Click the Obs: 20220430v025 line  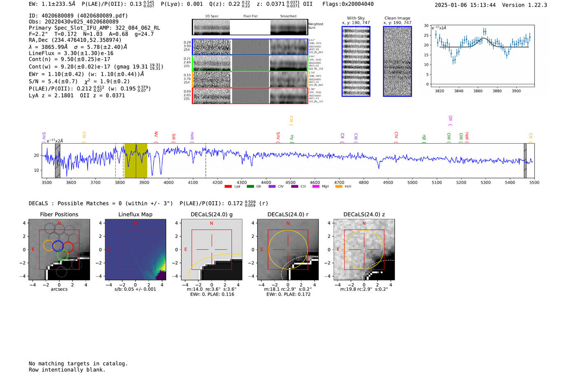74,22
